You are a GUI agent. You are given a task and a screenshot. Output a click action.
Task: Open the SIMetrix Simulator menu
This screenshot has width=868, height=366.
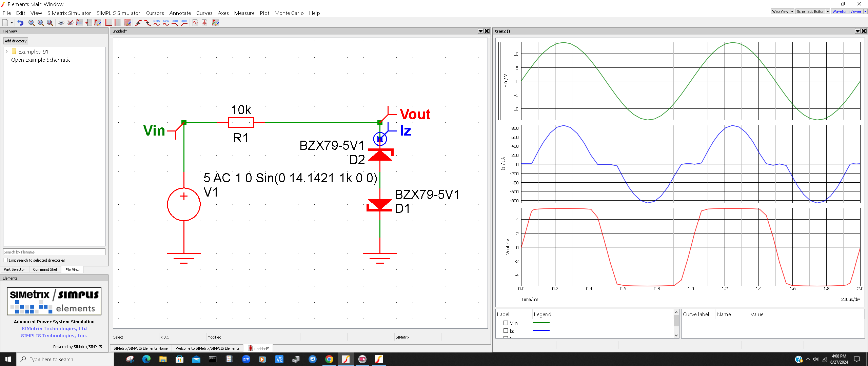[x=69, y=13]
